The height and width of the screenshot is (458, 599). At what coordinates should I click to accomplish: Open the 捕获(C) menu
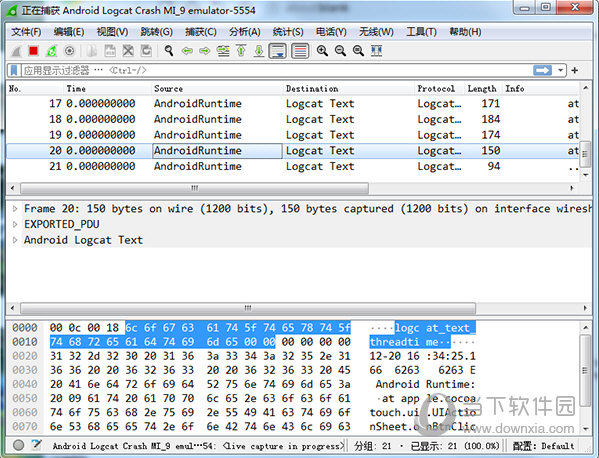[x=201, y=32]
